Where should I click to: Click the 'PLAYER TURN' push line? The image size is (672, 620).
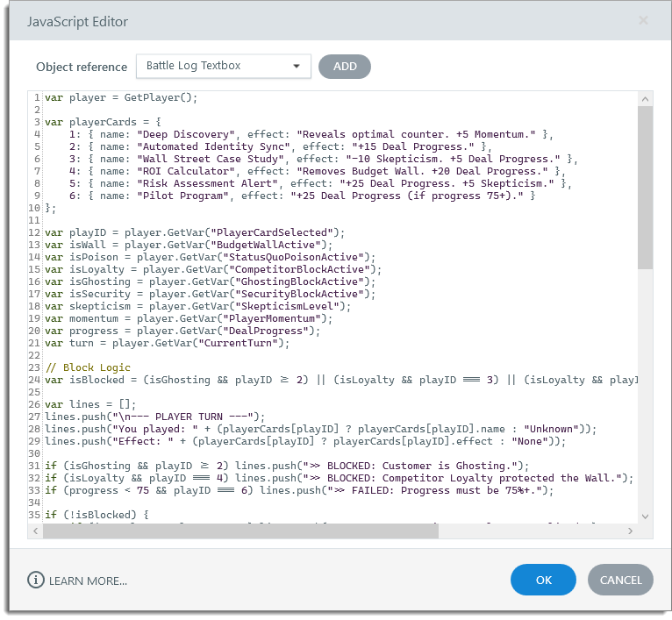[155, 417]
